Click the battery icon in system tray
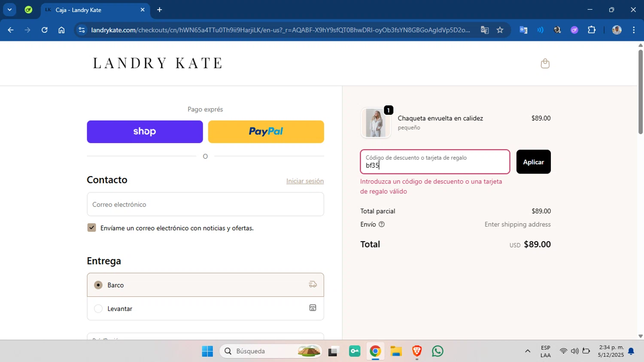The image size is (644, 362). click(x=586, y=351)
